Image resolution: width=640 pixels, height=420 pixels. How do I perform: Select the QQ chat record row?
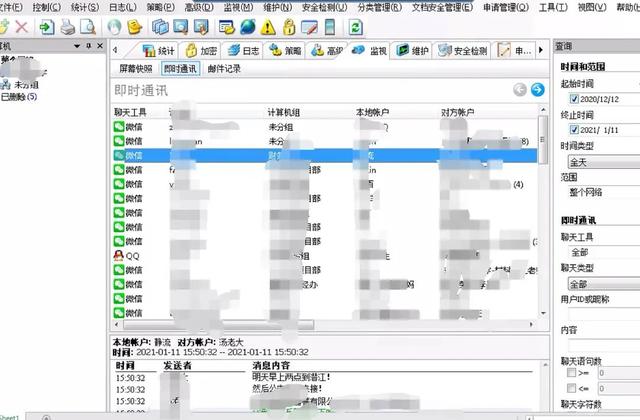(x=325, y=256)
